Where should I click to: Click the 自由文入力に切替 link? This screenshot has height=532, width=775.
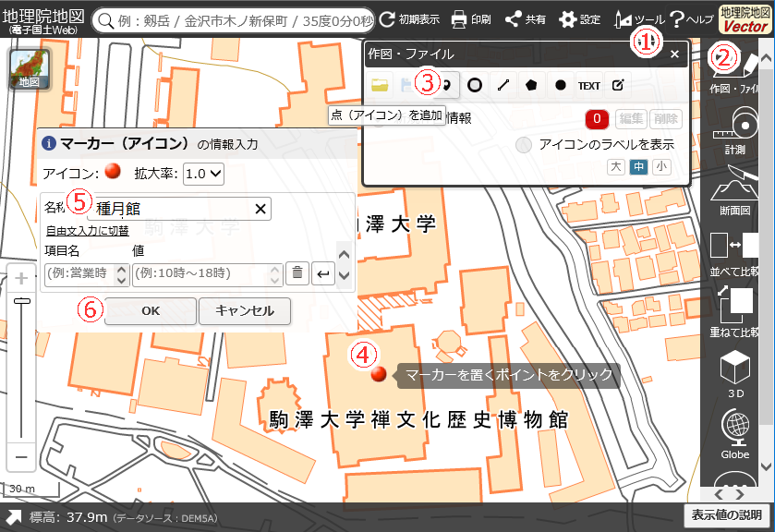pos(87,231)
